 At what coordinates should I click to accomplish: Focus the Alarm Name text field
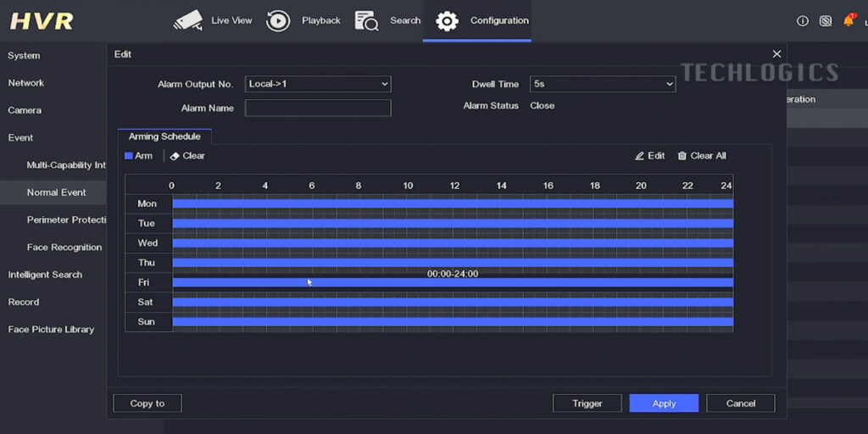[318, 108]
